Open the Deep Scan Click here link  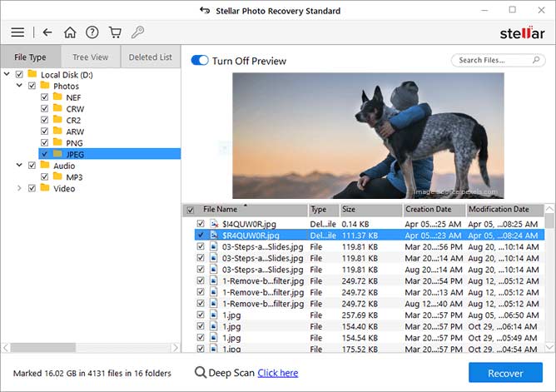pyautogui.click(x=278, y=373)
